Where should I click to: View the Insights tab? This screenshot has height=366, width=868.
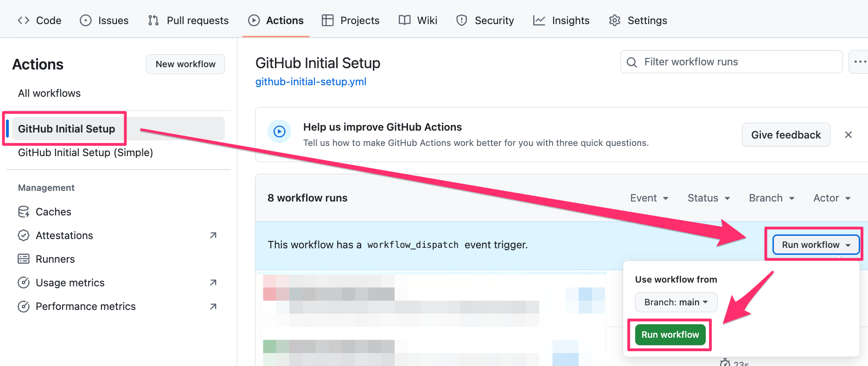[x=562, y=20]
